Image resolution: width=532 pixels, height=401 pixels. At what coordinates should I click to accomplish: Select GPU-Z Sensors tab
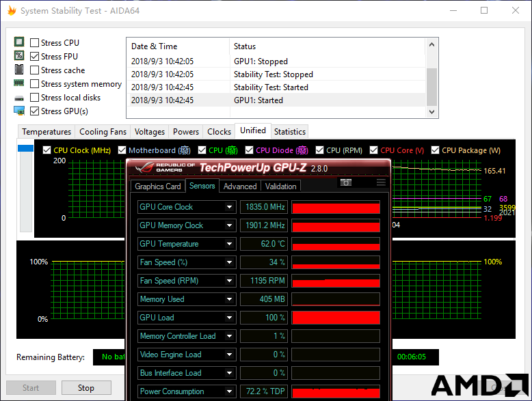[202, 186]
